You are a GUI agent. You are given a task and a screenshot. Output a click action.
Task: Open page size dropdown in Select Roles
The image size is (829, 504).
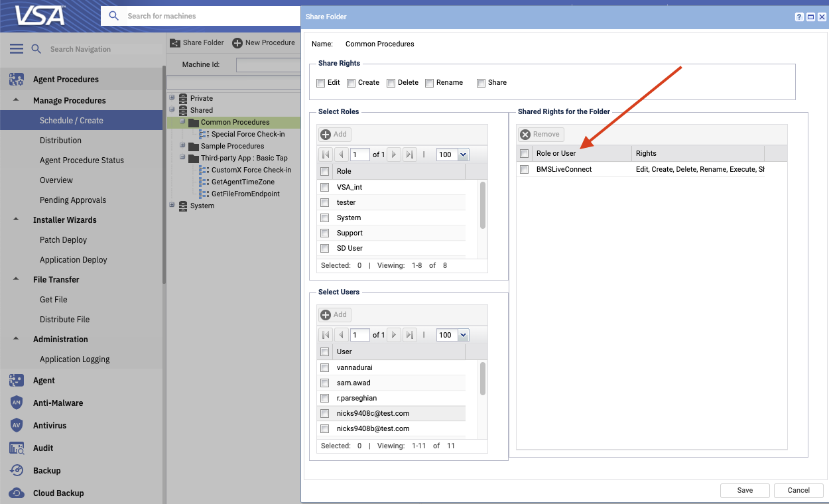coord(463,155)
